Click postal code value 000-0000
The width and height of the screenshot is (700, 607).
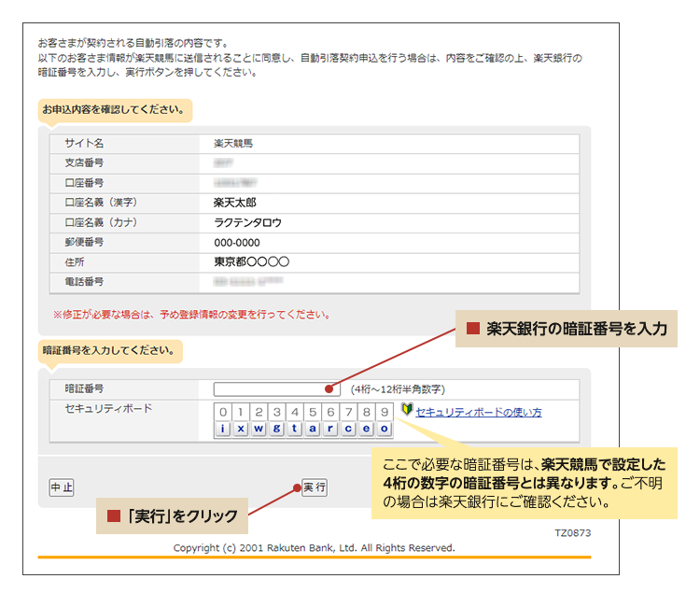tap(237, 243)
